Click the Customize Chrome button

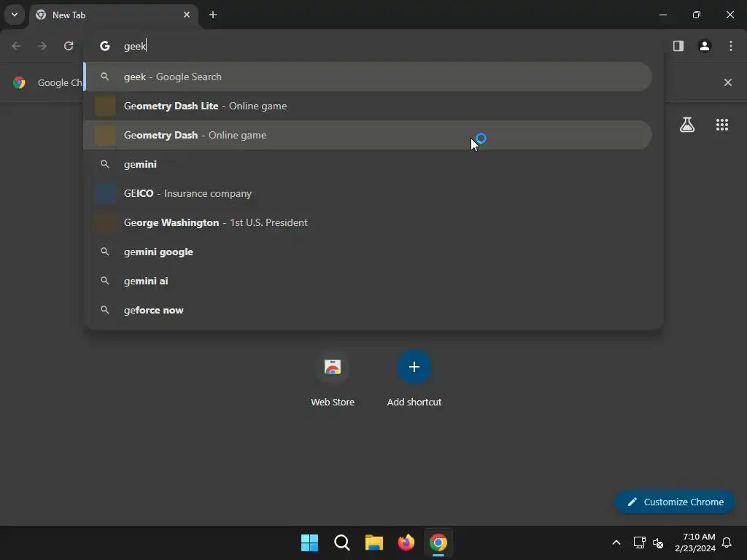(x=675, y=502)
